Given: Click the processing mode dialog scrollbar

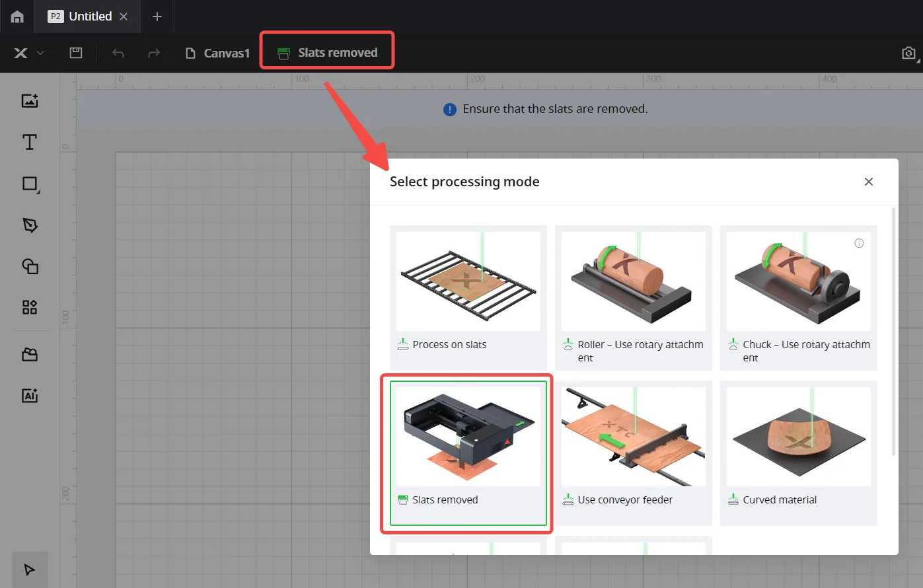Looking at the screenshot, I should 893,332.
